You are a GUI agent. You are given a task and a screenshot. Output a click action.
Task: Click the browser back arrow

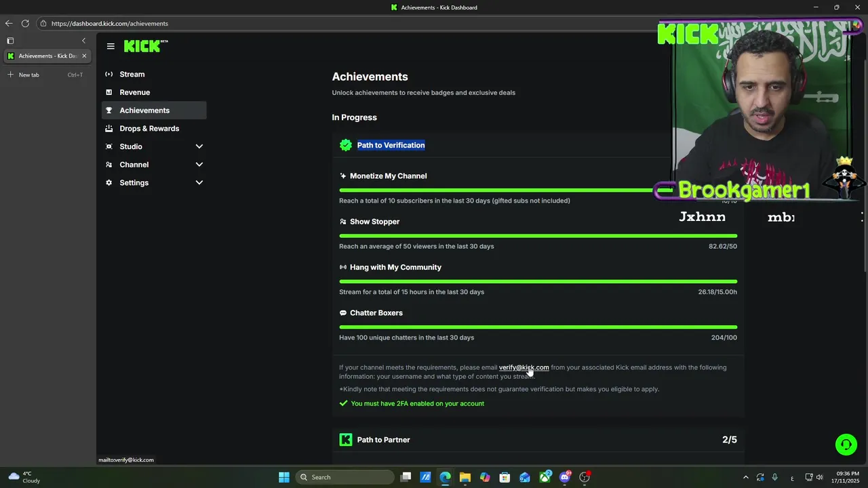(9, 23)
